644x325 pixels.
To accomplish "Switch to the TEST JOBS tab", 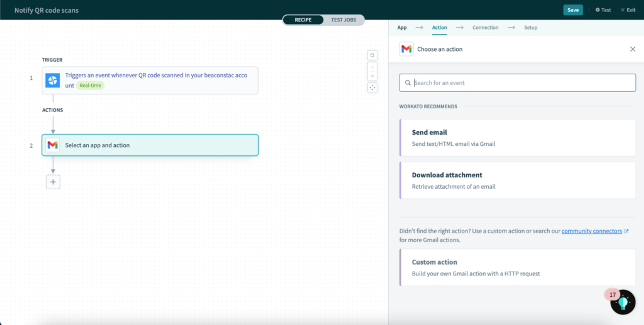I will (x=343, y=20).
